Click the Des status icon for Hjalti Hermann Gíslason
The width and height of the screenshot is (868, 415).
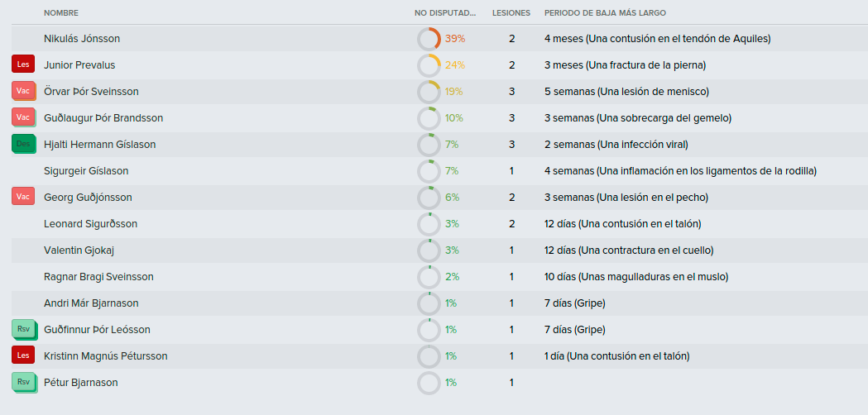click(x=23, y=144)
